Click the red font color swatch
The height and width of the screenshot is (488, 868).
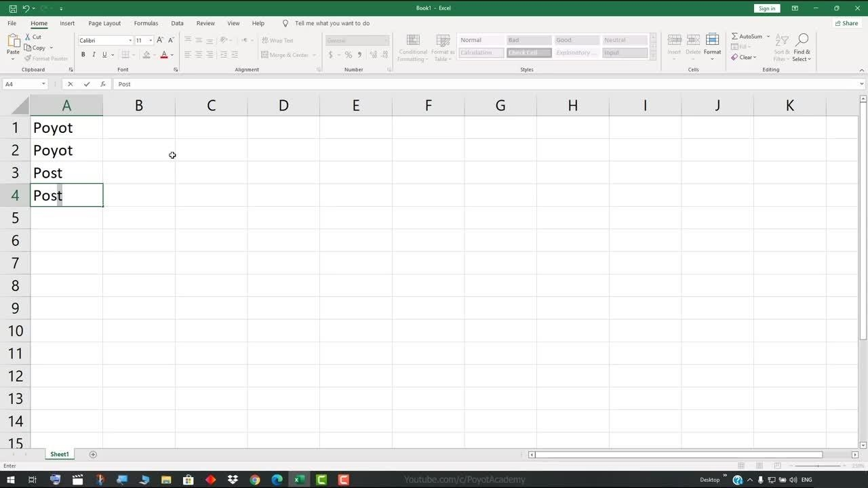point(163,55)
